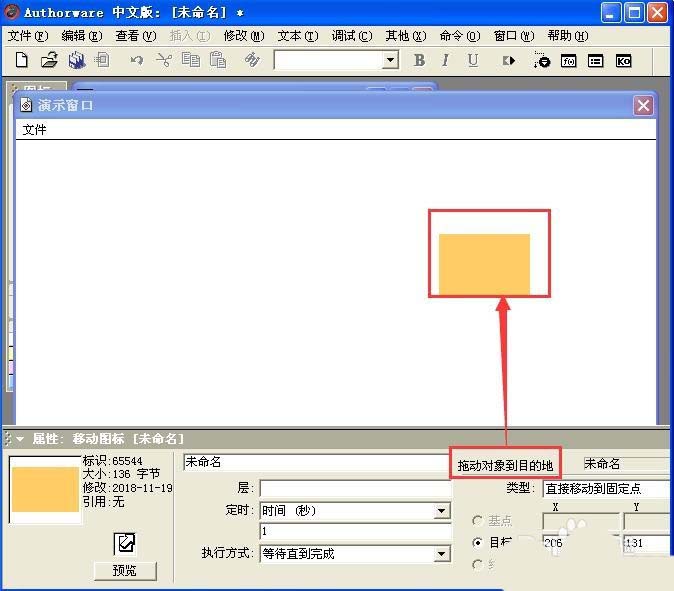Open the Functions window icon
The height and width of the screenshot is (591, 674).
pyautogui.click(x=569, y=61)
